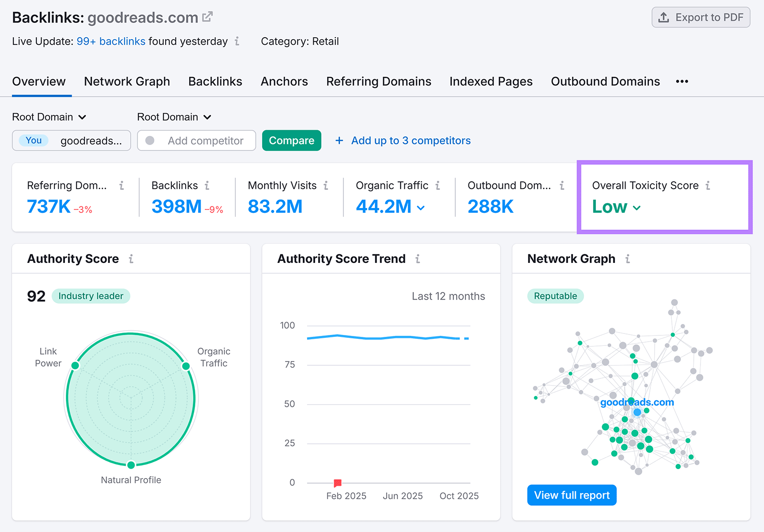
Task: Click the Compare button
Action: pos(291,140)
